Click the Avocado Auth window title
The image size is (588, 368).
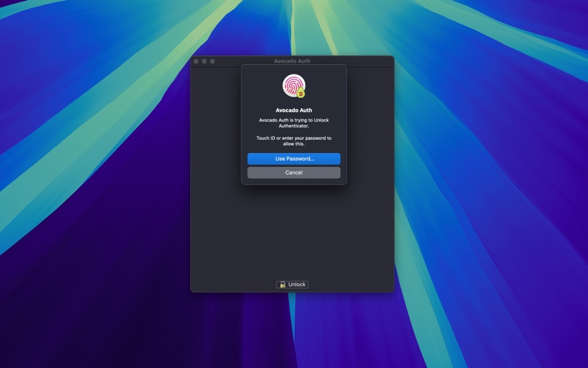tap(292, 61)
